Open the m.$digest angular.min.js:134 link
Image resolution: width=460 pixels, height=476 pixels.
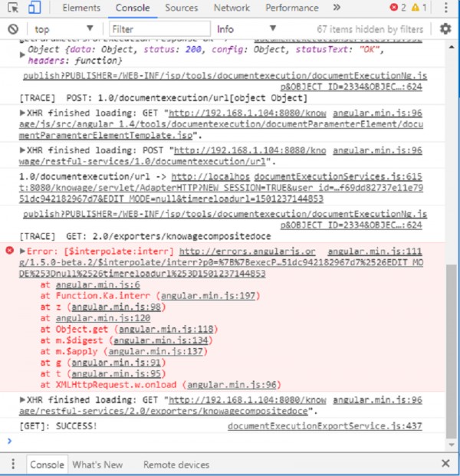click(x=161, y=340)
